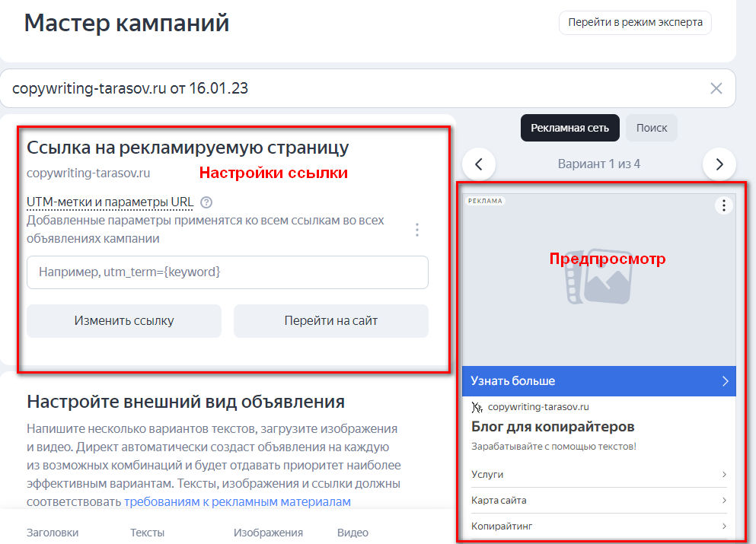Switch to Поиск preview tab
Viewport: 756px width, 544px height.
(652, 128)
